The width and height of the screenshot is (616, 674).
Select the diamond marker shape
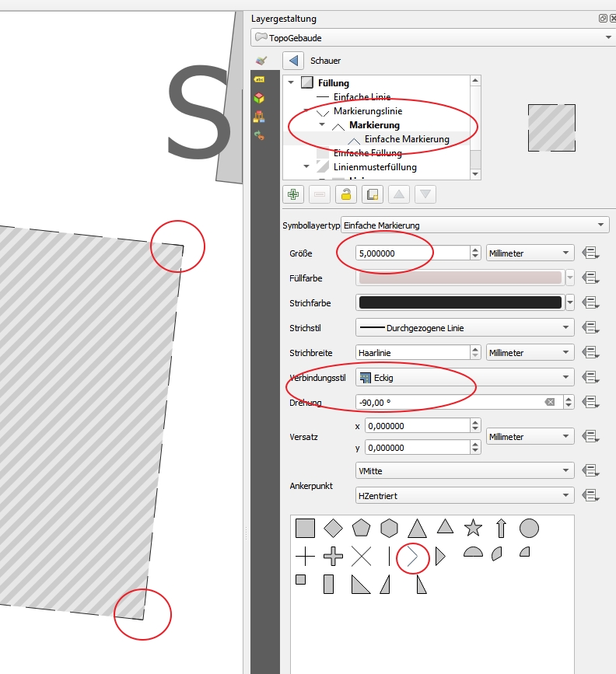(333, 528)
